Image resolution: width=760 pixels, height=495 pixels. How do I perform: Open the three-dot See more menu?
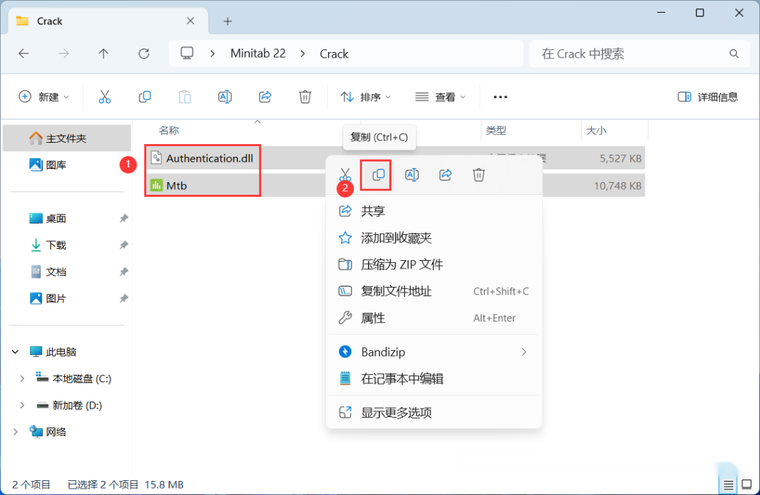coord(500,97)
